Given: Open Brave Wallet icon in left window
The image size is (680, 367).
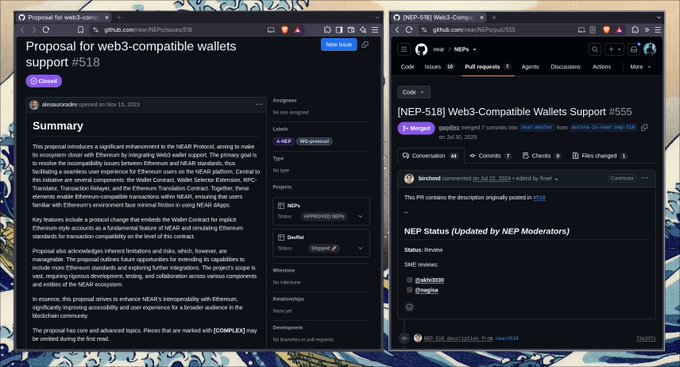Looking at the screenshot, I should point(351,29).
